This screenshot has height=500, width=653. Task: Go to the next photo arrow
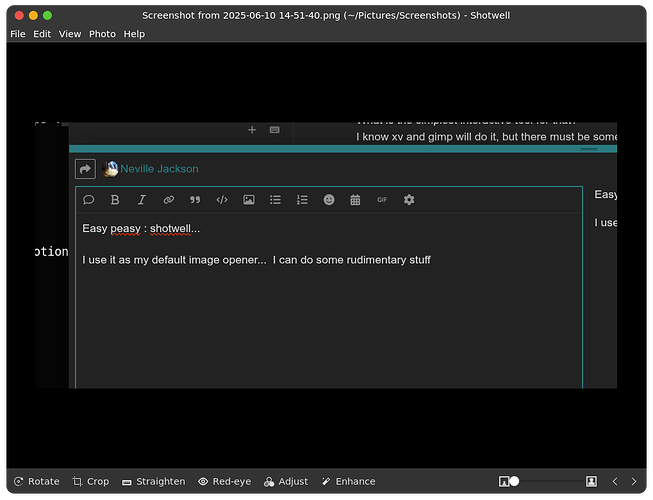[x=634, y=482]
